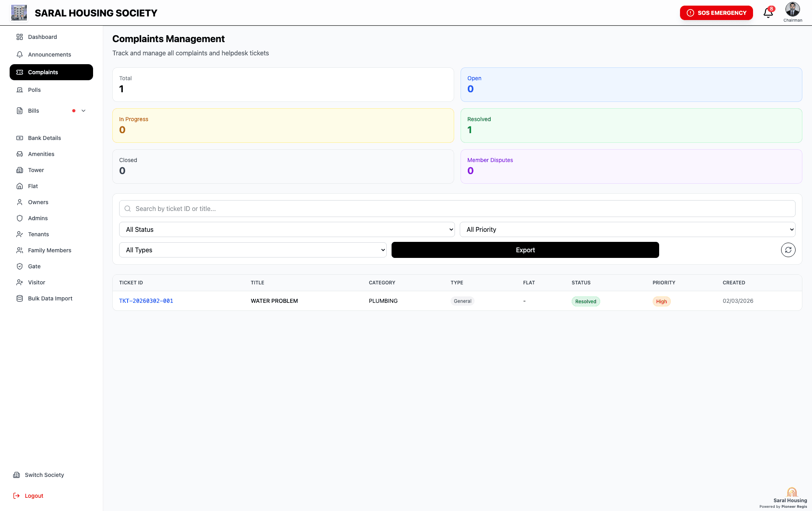Click the Saral Housing building logo

[19, 13]
